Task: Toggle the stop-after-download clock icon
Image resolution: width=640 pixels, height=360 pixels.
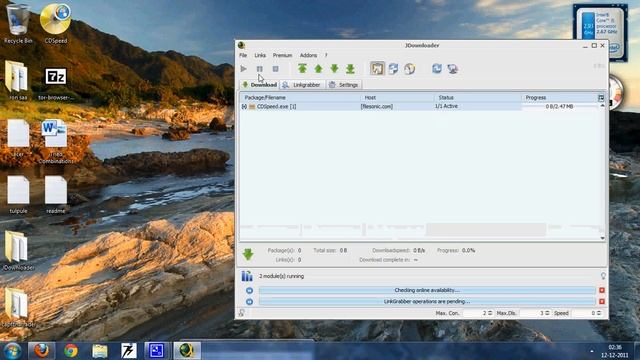Action: (409, 69)
